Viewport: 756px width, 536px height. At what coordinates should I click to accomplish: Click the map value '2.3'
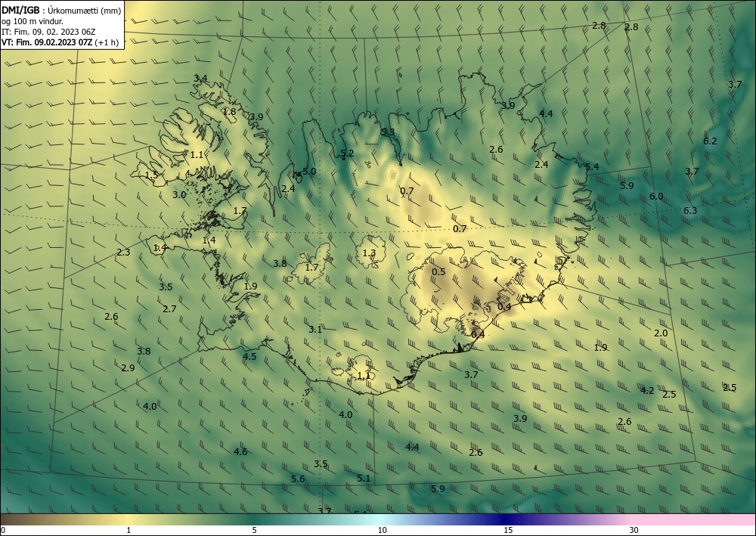(123, 252)
